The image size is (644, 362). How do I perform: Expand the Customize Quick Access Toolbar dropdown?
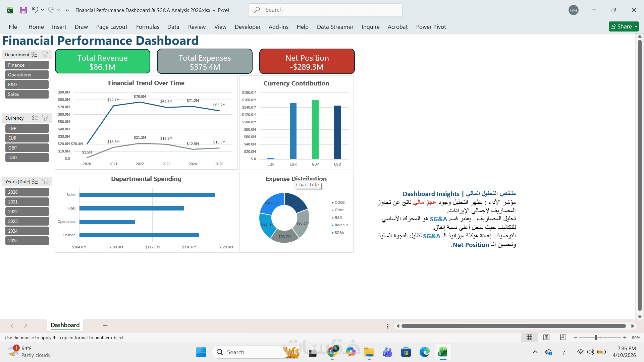(67, 10)
